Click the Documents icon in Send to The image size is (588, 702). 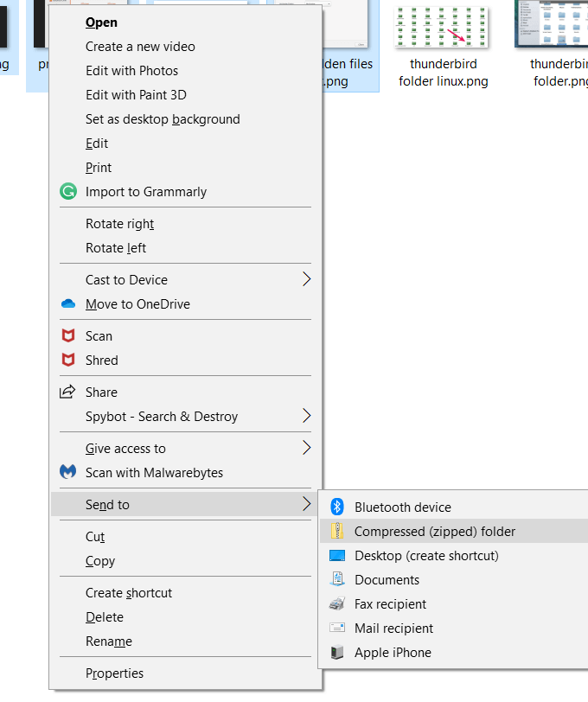pos(337,579)
